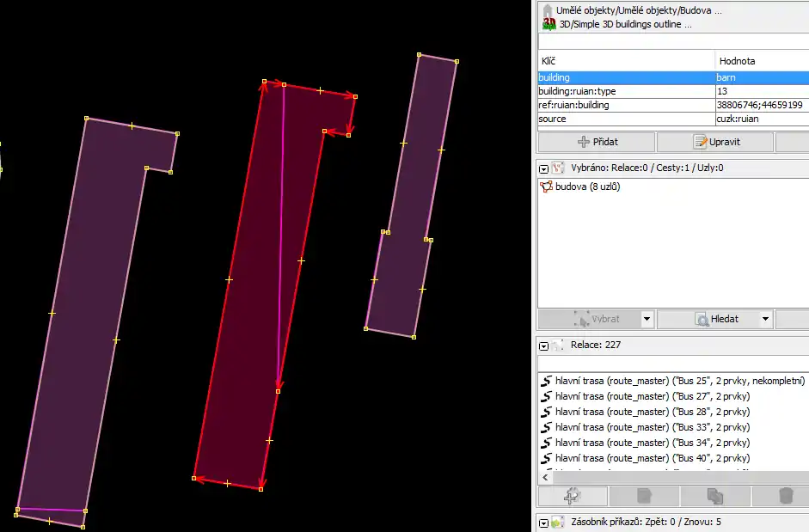Image resolution: width=809 pixels, height=532 pixels.
Task: Select the building:ruian:type tag row
Action: point(626,91)
